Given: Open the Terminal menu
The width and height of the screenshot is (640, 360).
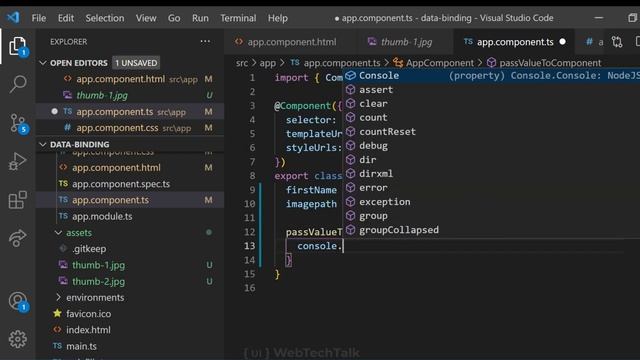Looking at the screenshot, I should tap(238, 18).
